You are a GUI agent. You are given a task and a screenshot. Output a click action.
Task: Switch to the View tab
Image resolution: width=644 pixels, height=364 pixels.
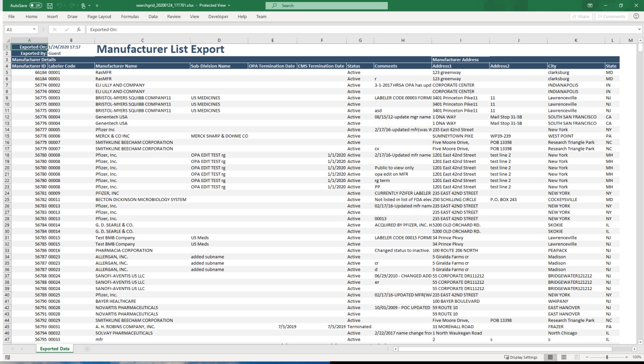[x=195, y=16]
